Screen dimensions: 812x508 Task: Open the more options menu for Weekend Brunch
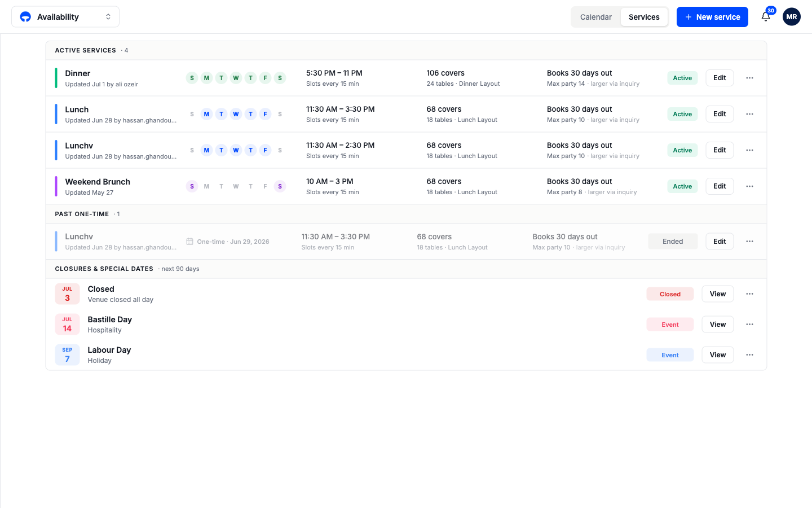[749, 186]
